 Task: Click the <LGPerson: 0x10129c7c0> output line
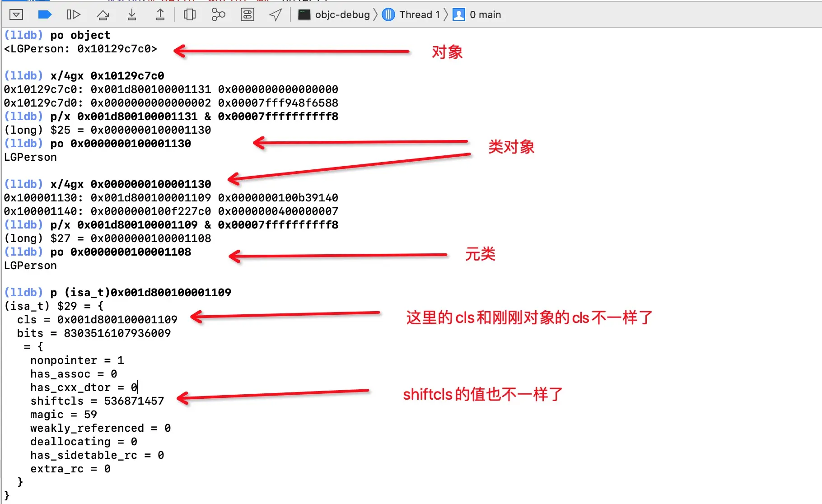[x=80, y=49]
